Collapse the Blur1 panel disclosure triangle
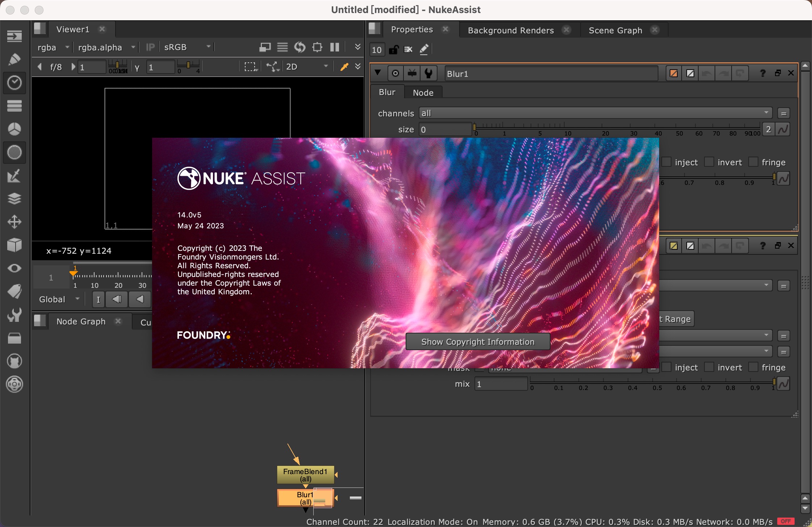Screen dimensions: 812x527 pyautogui.click(x=378, y=73)
